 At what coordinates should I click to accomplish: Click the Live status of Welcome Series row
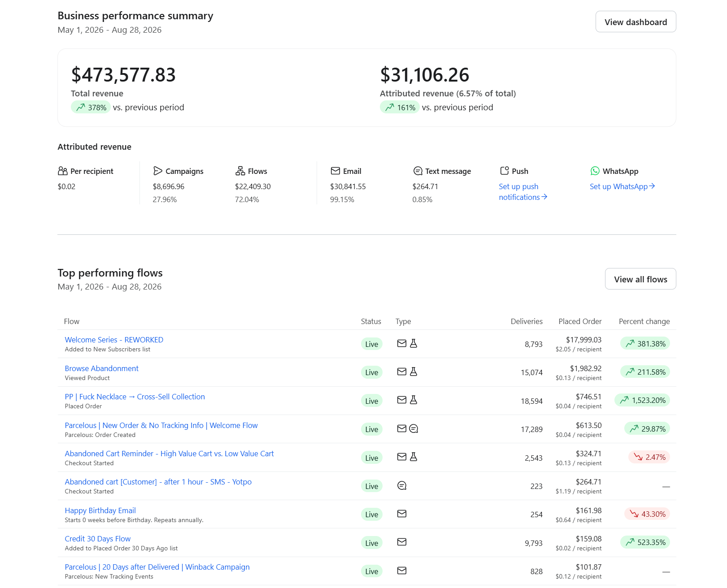click(x=371, y=344)
